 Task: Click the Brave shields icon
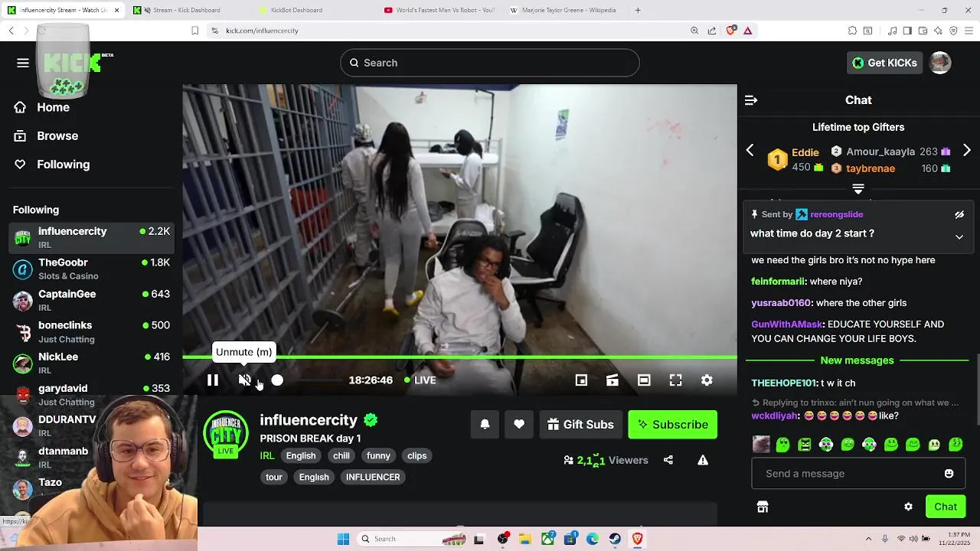[x=730, y=31]
